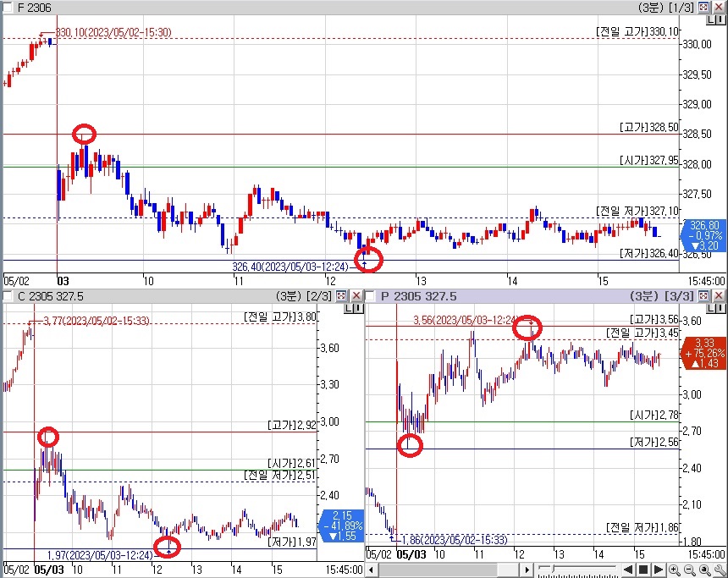Click the L button in F 2306 chart
Screen dimensions: 728x578
tap(711, 19)
